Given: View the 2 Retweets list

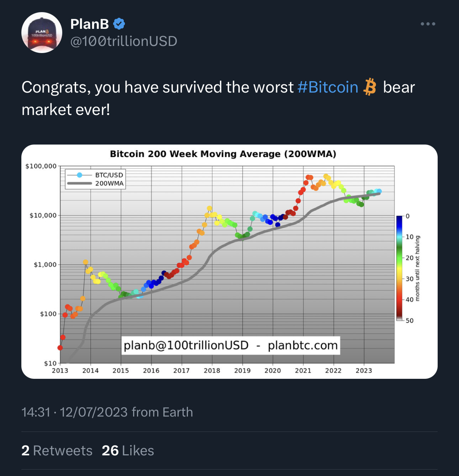Looking at the screenshot, I should point(57,451).
